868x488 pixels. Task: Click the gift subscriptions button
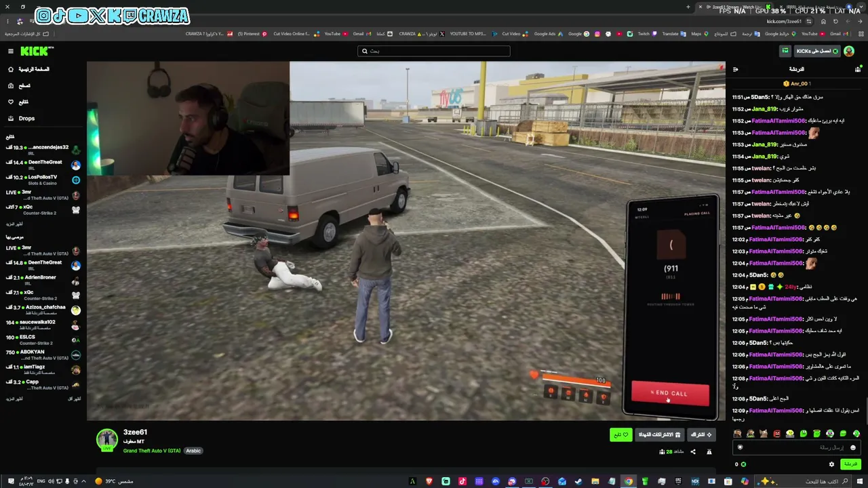[x=659, y=434]
